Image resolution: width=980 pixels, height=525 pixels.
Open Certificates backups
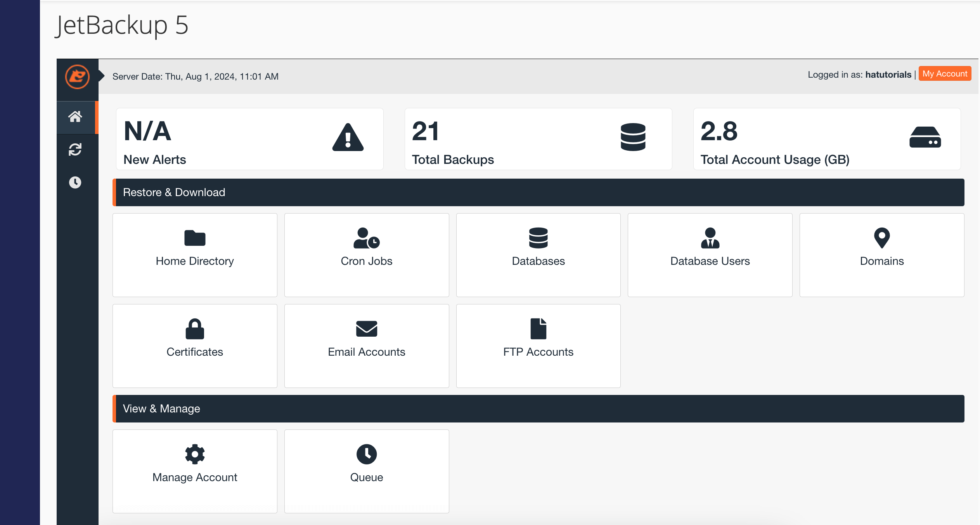coord(195,346)
